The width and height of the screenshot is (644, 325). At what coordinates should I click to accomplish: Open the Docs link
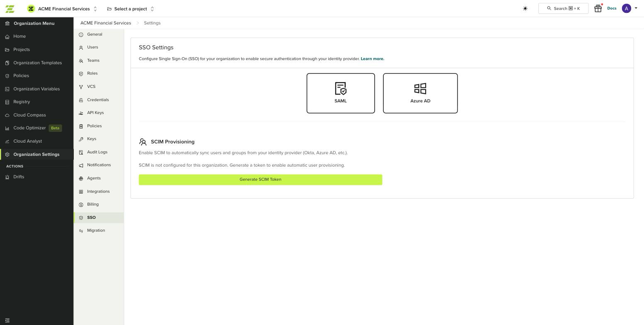coord(612,8)
